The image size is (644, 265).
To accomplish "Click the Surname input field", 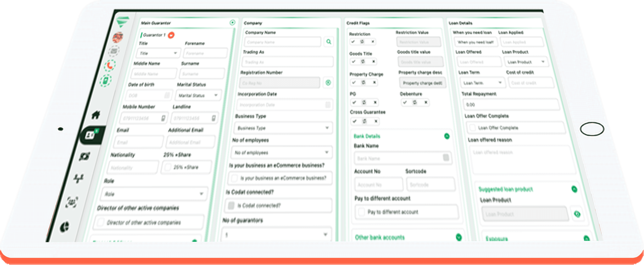I will [x=202, y=74].
